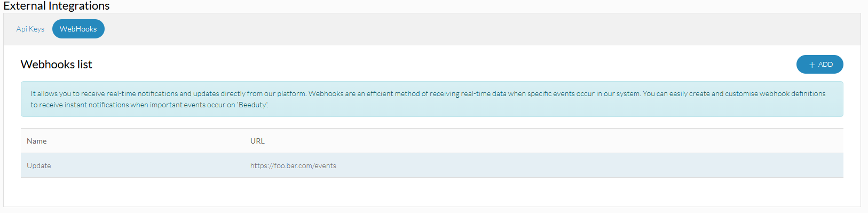
Task: Click the plus icon on ADD button
Action: click(811, 65)
